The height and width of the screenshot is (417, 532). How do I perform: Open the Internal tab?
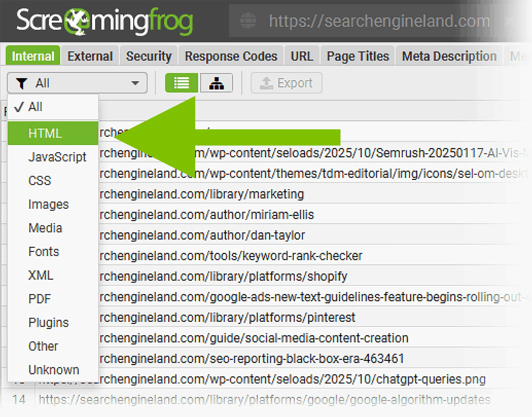pos(33,56)
